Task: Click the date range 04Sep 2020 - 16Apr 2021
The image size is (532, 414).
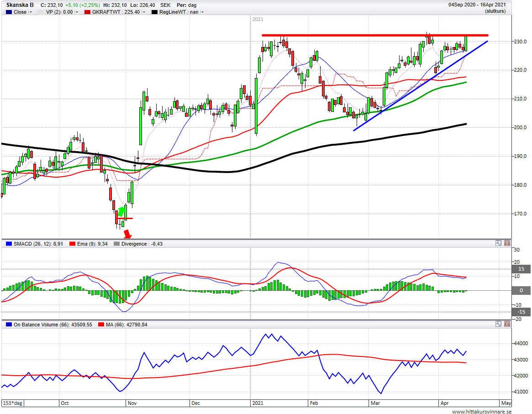Action: 477,5
